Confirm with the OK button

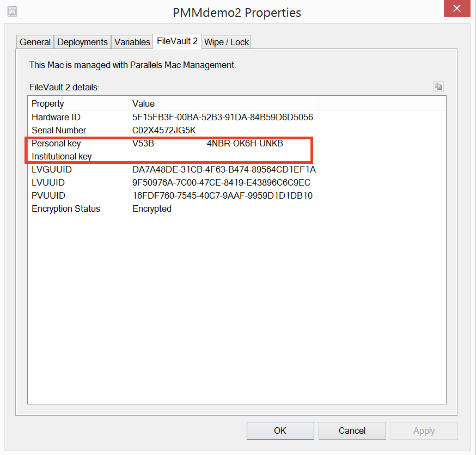(280, 431)
